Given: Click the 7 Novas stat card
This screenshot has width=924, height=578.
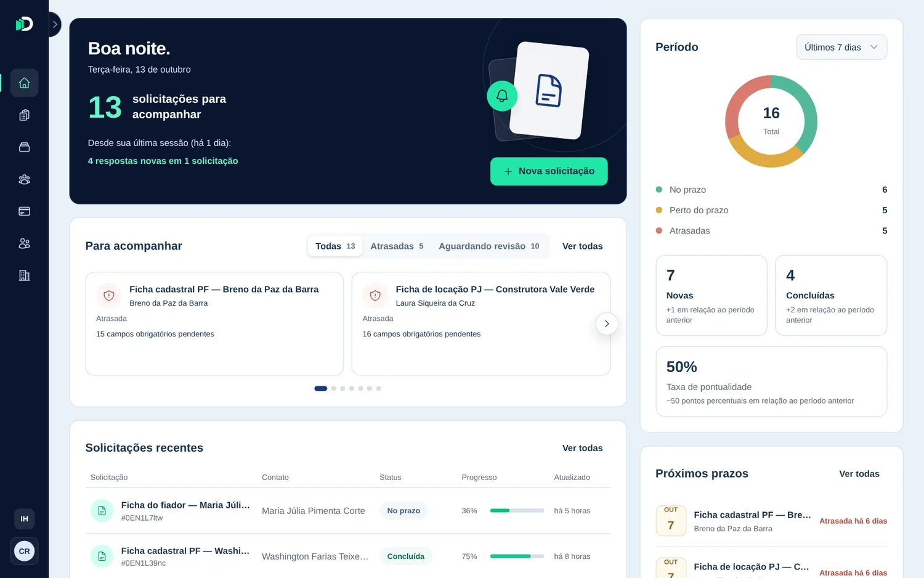Looking at the screenshot, I should pyautogui.click(x=711, y=296).
